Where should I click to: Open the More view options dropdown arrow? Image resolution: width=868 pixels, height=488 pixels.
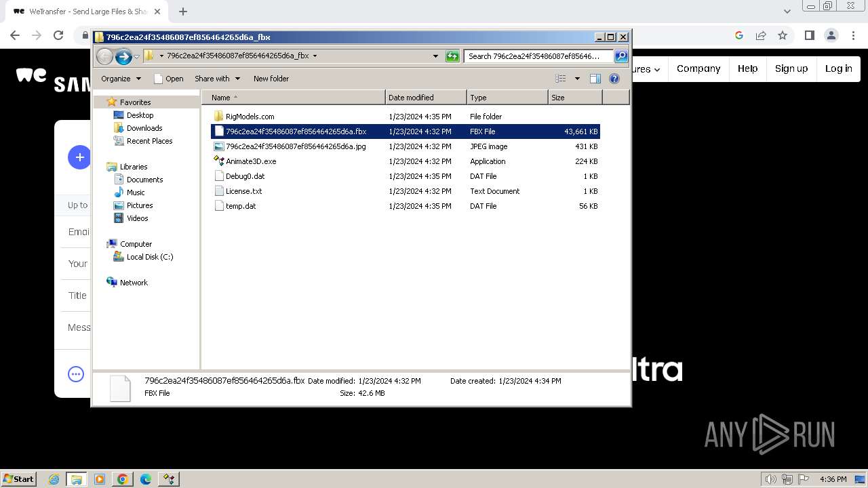tap(577, 79)
